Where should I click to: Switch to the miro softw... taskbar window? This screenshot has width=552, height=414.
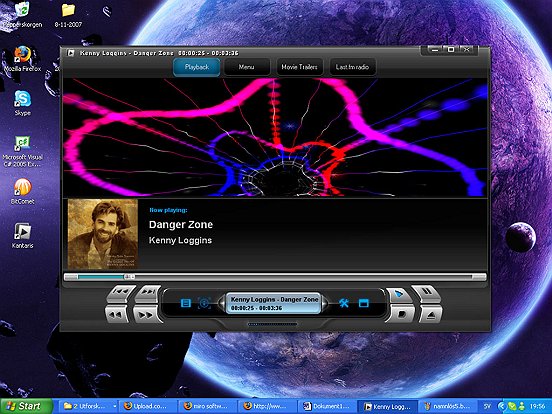click(208, 406)
